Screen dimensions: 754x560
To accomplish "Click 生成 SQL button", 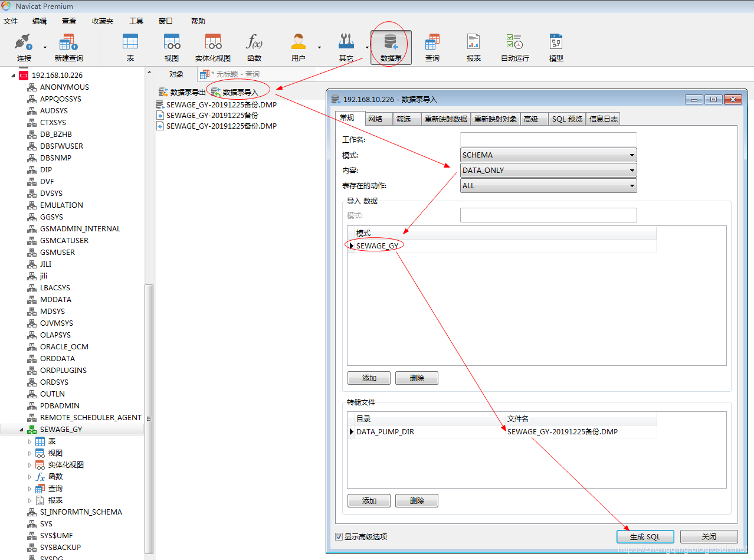I will [645, 536].
